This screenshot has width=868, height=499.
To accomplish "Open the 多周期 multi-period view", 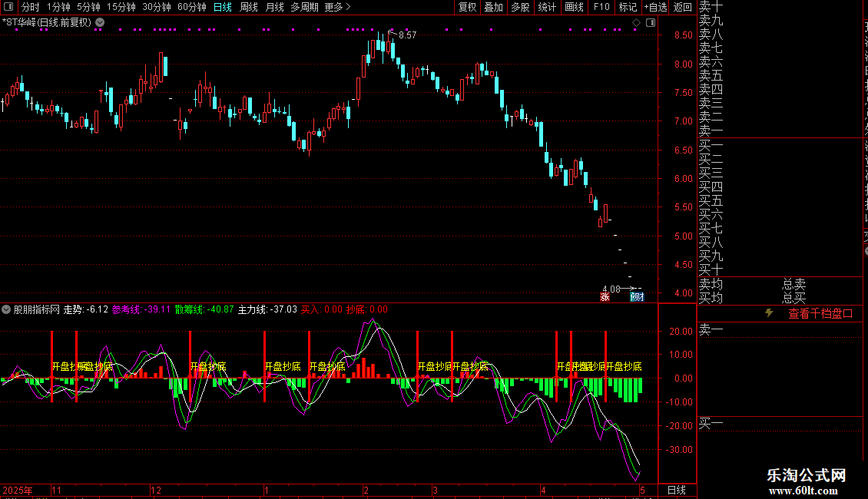I will tap(304, 7).
